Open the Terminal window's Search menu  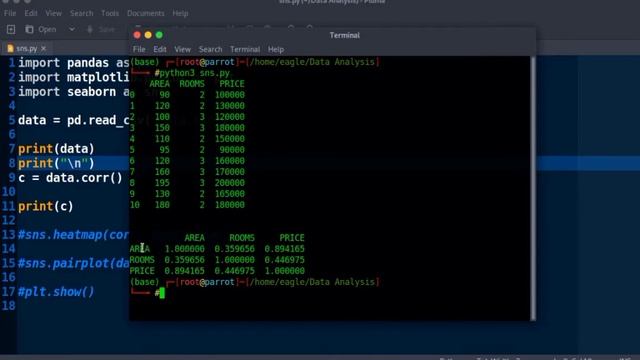click(x=210, y=49)
